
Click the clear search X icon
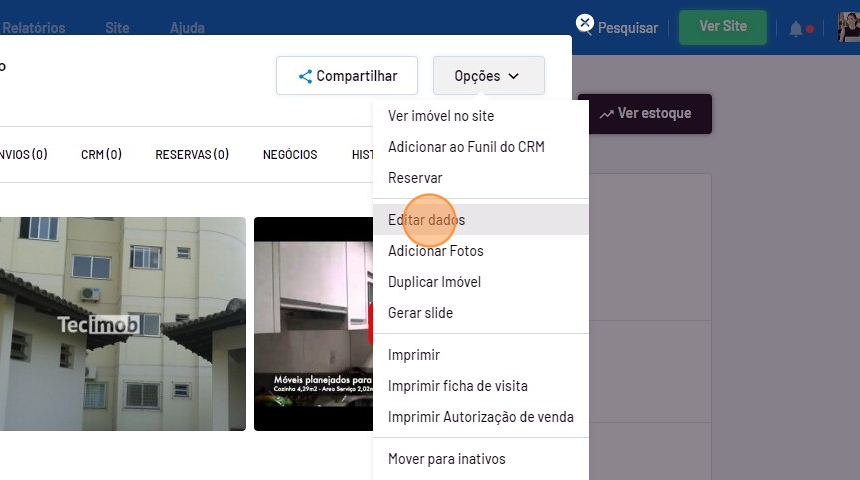[585, 23]
